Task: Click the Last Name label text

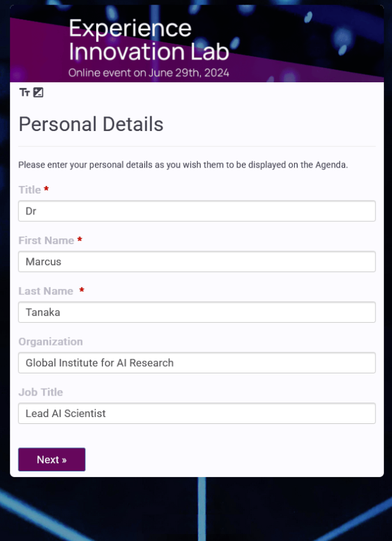Action: pos(46,291)
